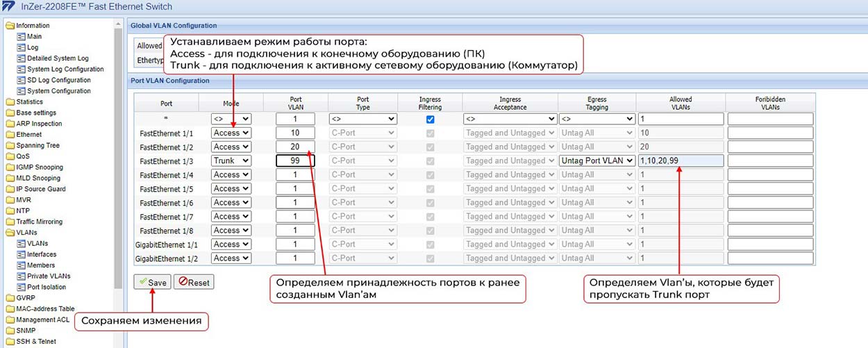This screenshot has width=868, height=348.
Task: Open the Spanning Tree folder icon
Action: point(10,146)
